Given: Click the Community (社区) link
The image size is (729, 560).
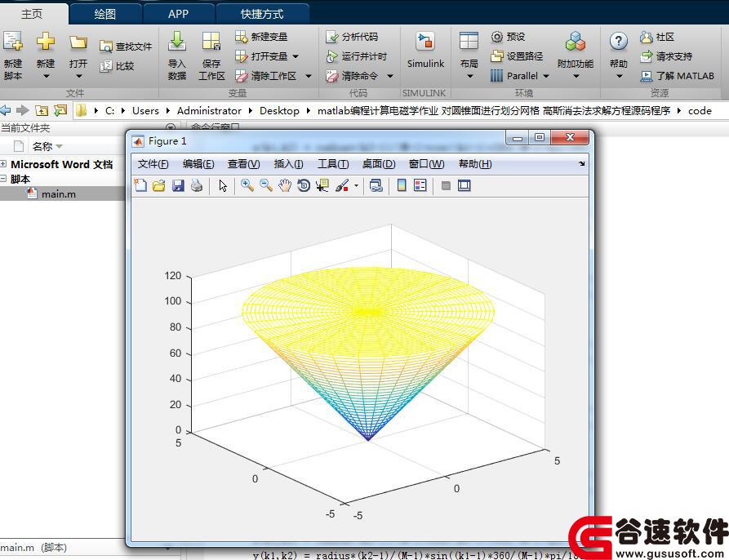Looking at the screenshot, I should (x=657, y=37).
